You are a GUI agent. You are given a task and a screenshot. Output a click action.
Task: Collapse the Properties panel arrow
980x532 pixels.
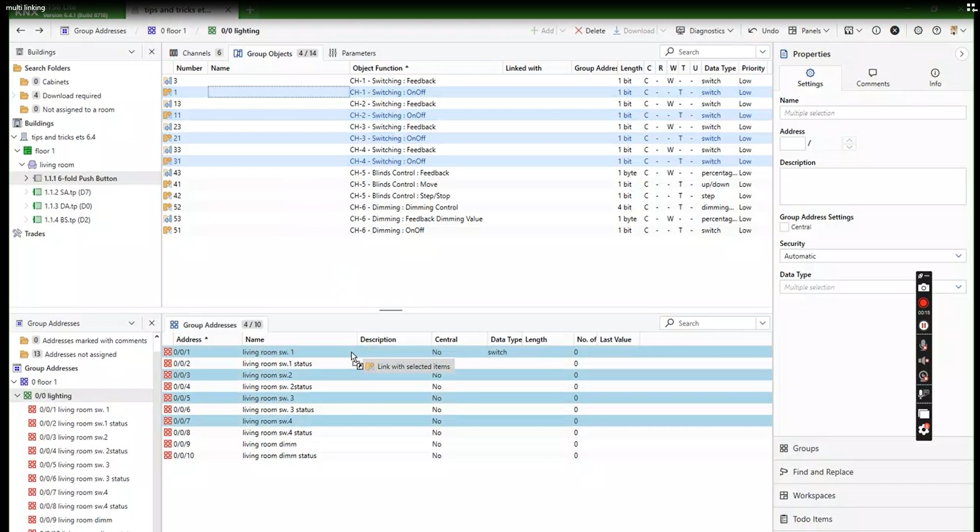coord(961,54)
